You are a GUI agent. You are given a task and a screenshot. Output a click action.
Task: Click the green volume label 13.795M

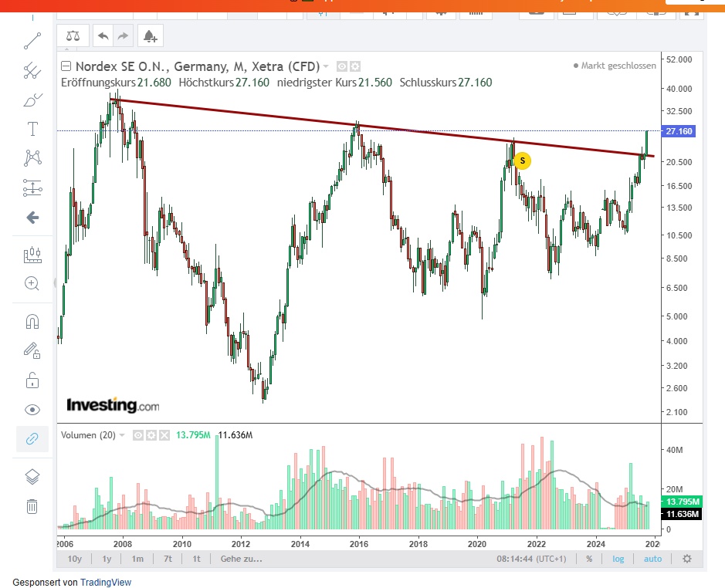coord(683,502)
